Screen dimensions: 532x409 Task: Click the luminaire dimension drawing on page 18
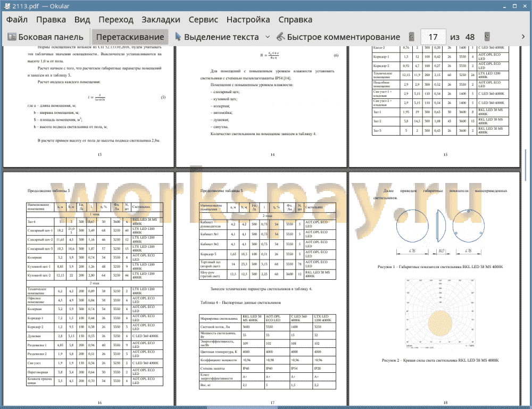point(440,231)
